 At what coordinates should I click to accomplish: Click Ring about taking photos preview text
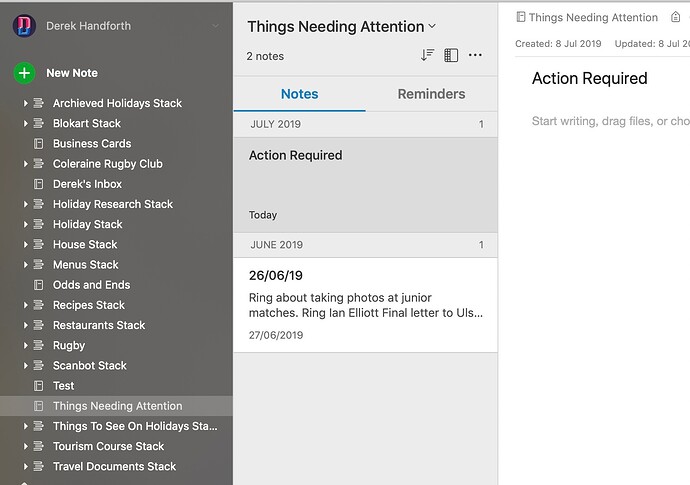[366, 305]
